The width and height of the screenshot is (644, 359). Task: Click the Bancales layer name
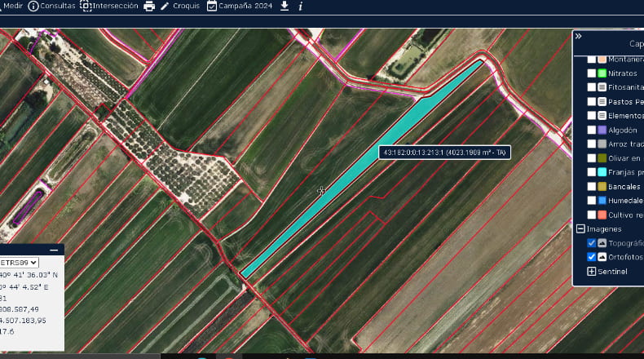(624, 186)
